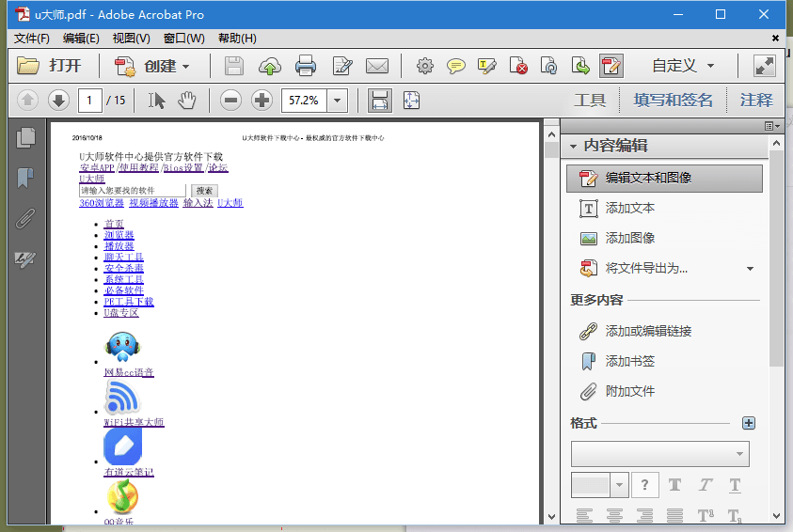Expand the 格式 section plus button
This screenshot has width=793, height=532.
[x=749, y=423]
